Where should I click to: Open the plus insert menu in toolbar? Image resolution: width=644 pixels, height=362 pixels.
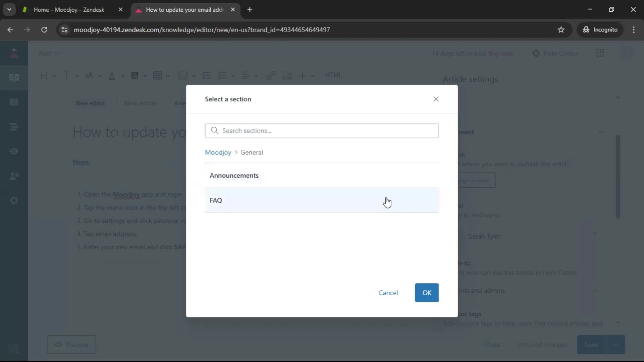click(x=306, y=75)
